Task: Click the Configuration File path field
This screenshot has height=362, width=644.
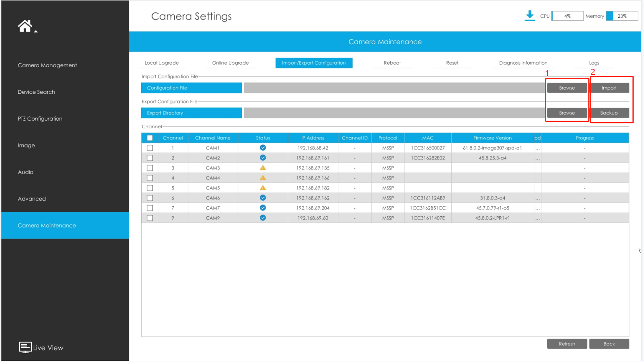Action: pyautogui.click(x=394, y=88)
